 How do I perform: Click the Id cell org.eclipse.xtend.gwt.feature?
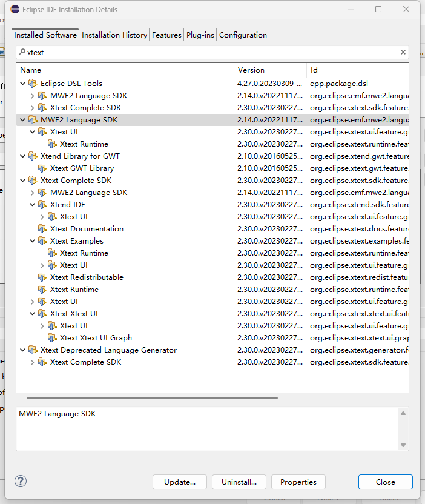[x=359, y=156]
